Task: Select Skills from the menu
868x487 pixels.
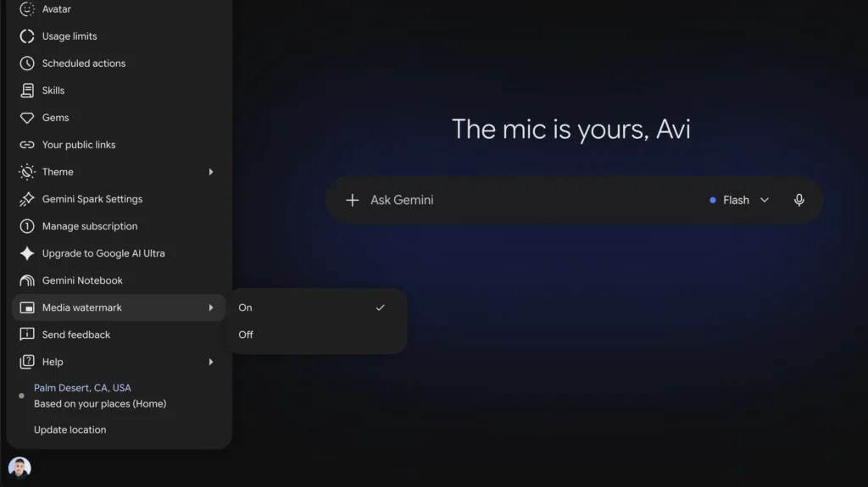Action: point(119,91)
